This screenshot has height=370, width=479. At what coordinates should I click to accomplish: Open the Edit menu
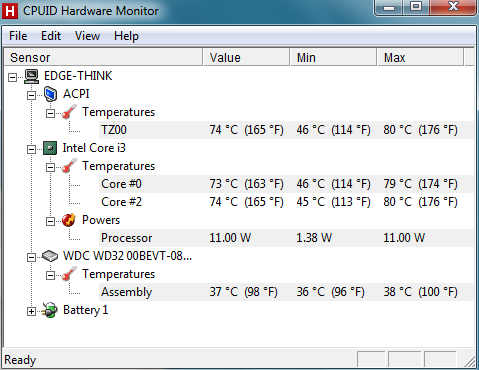[51, 36]
